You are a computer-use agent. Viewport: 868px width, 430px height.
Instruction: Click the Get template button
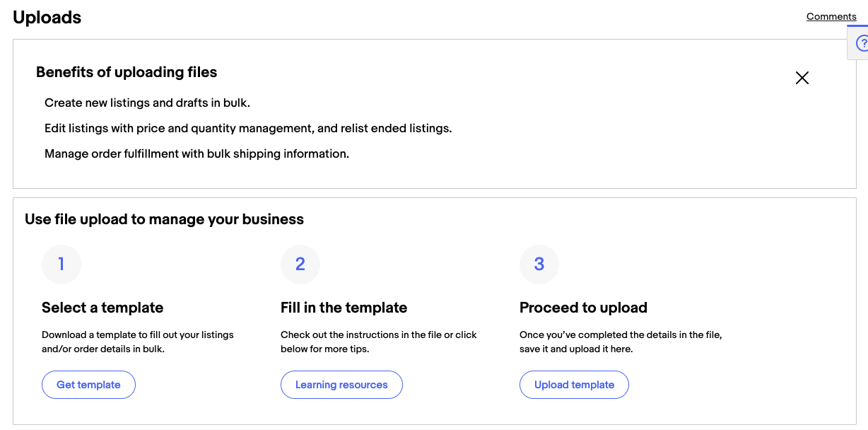(x=88, y=385)
